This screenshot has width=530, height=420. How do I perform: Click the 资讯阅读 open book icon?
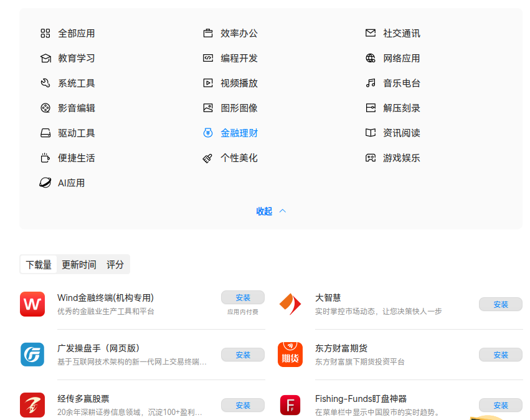click(371, 133)
